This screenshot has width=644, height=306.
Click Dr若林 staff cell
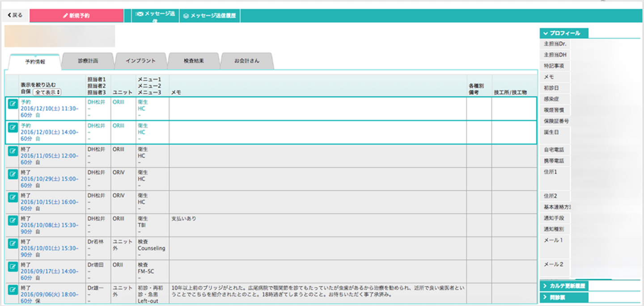[95, 242]
